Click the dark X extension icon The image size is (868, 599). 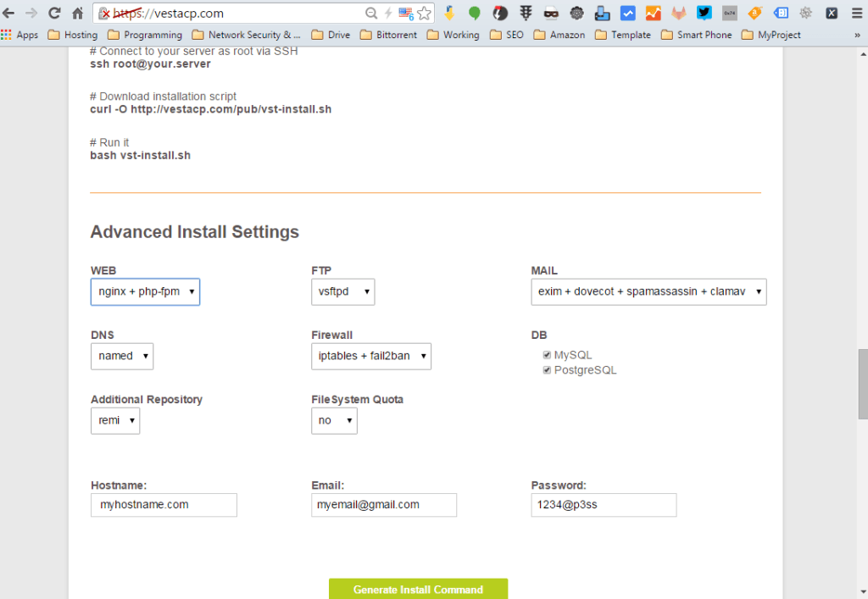coord(832,13)
